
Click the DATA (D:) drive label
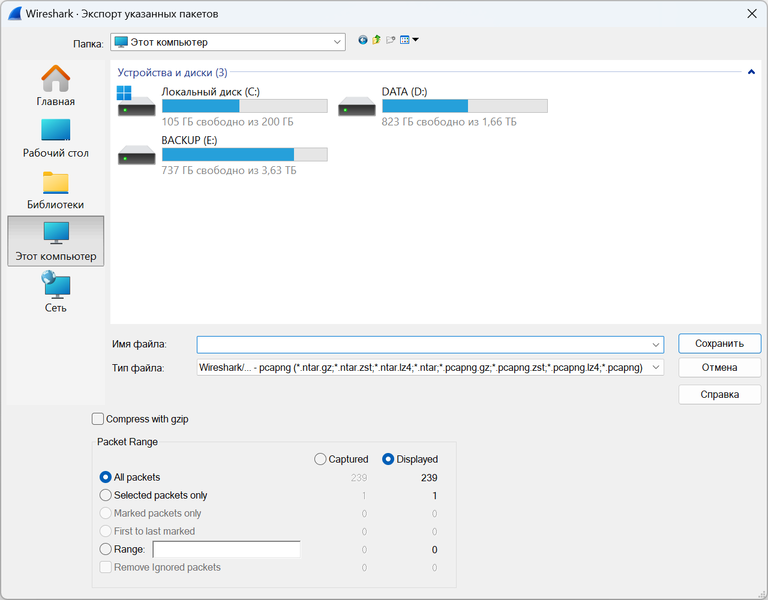404,92
